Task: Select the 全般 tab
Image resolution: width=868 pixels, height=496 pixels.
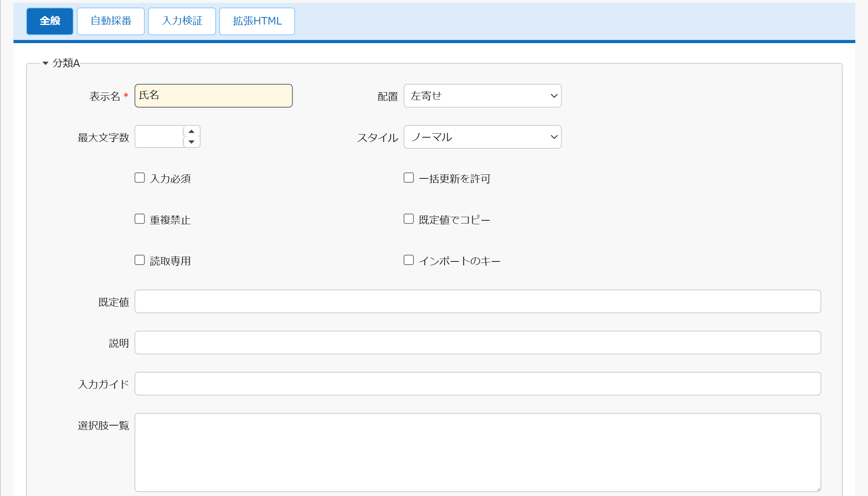Action: pyautogui.click(x=50, y=21)
